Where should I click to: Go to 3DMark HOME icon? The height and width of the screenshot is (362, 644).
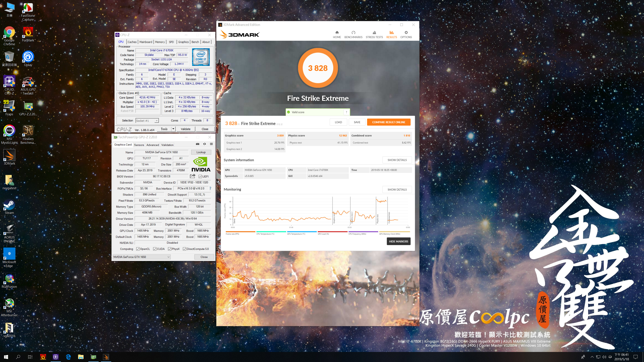[x=337, y=35]
